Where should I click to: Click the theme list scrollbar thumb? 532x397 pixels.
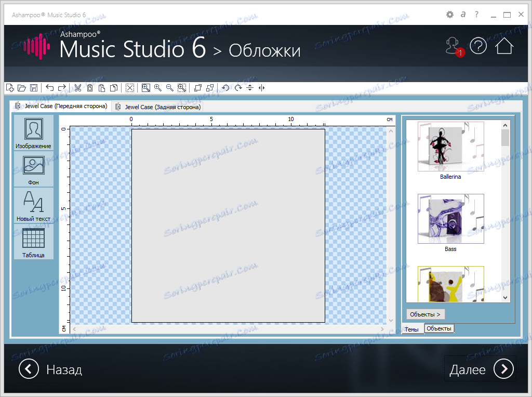505,137
